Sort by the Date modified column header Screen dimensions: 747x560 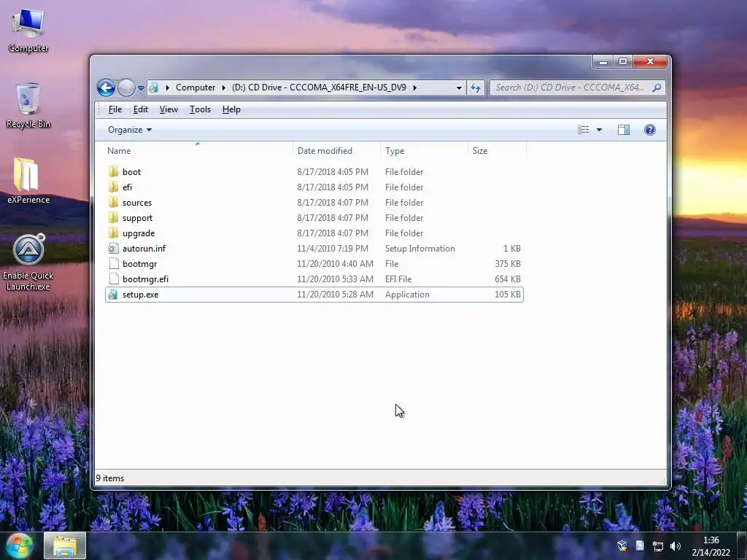click(336, 151)
